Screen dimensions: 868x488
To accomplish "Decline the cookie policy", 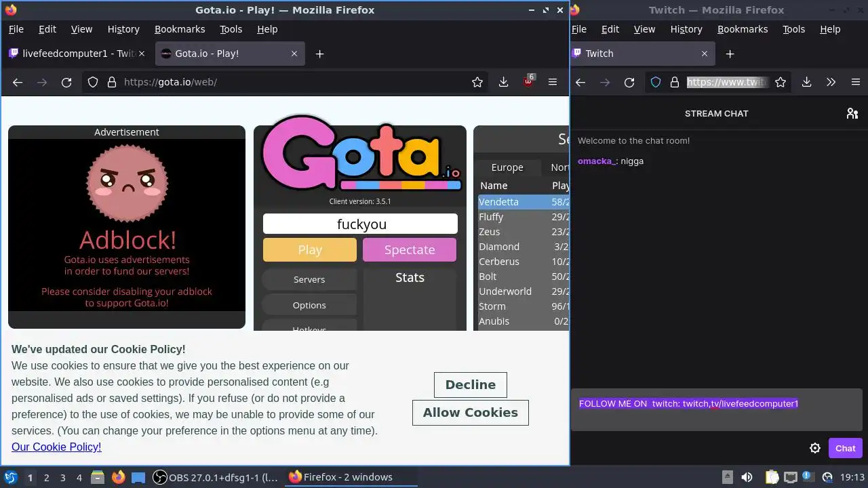I will pyautogui.click(x=471, y=384).
